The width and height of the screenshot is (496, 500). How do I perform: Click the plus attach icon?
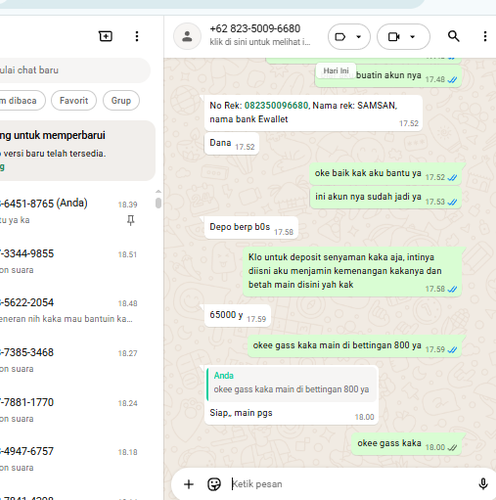189,484
